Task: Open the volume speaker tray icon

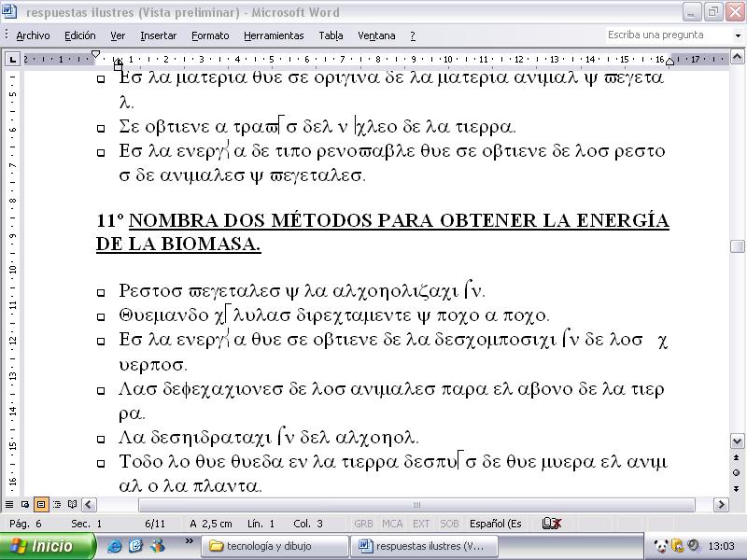Action: tap(693, 546)
